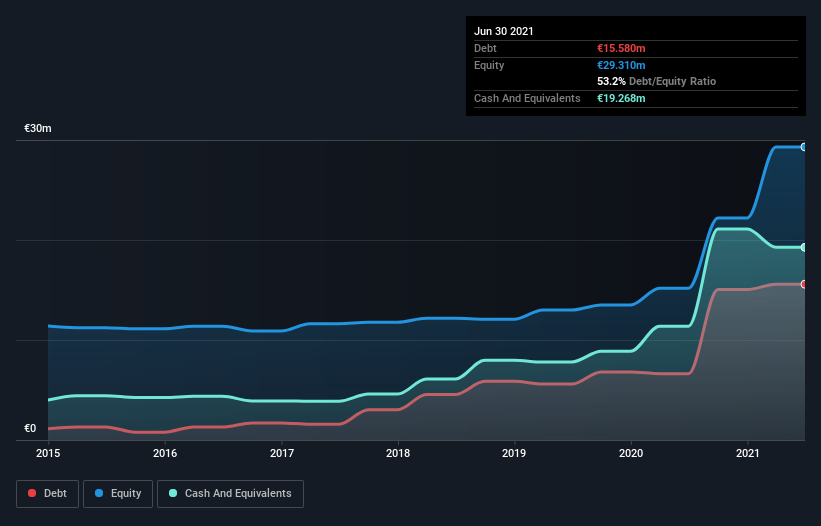Toggle the Cash And Equivalents legend button

tap(230, 494)
